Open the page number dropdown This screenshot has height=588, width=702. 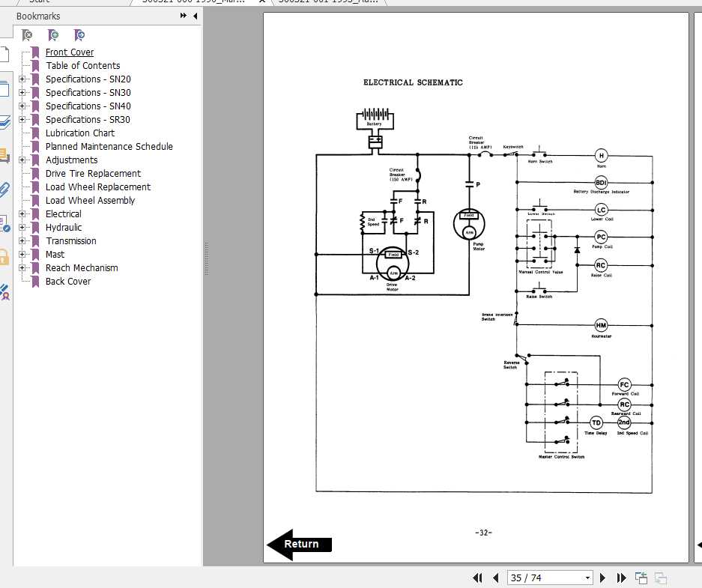pos(587,578)
